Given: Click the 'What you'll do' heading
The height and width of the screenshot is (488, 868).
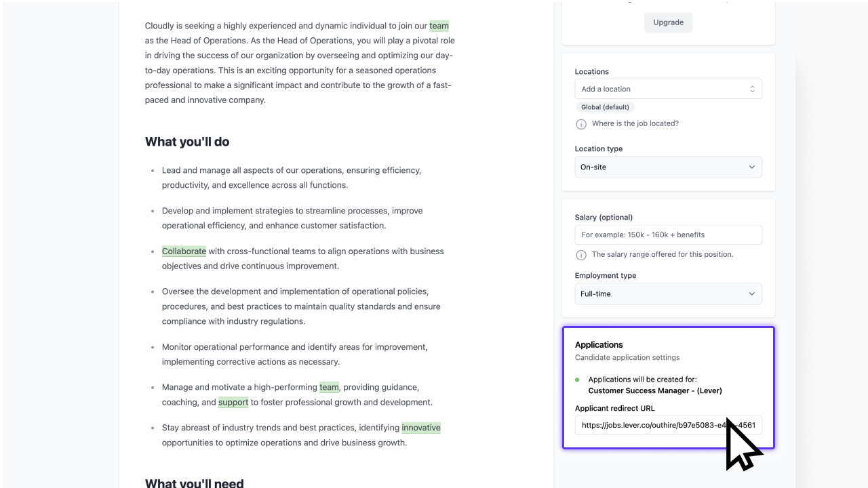Looking at the screenshot, I should click(187, 142).
